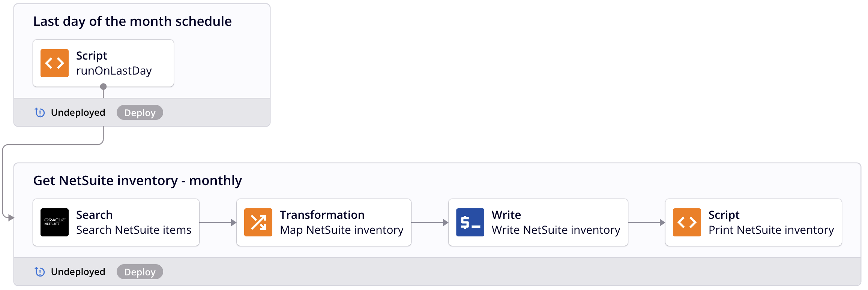The width and height of the screenshot is (868, 290).
Task: Click undeployed status icon in monthly pipeline
Action: tap(40, 272)
